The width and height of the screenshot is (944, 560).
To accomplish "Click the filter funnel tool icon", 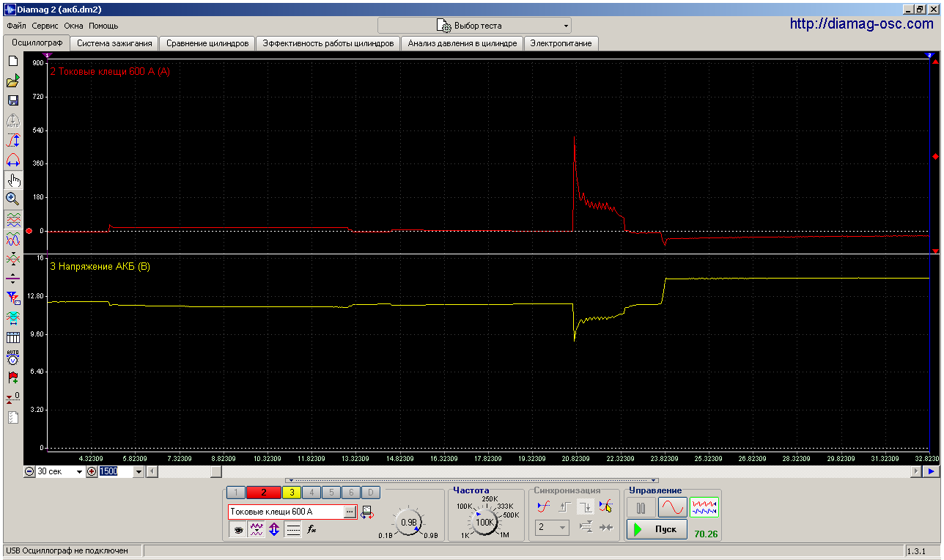I will 13,298.
